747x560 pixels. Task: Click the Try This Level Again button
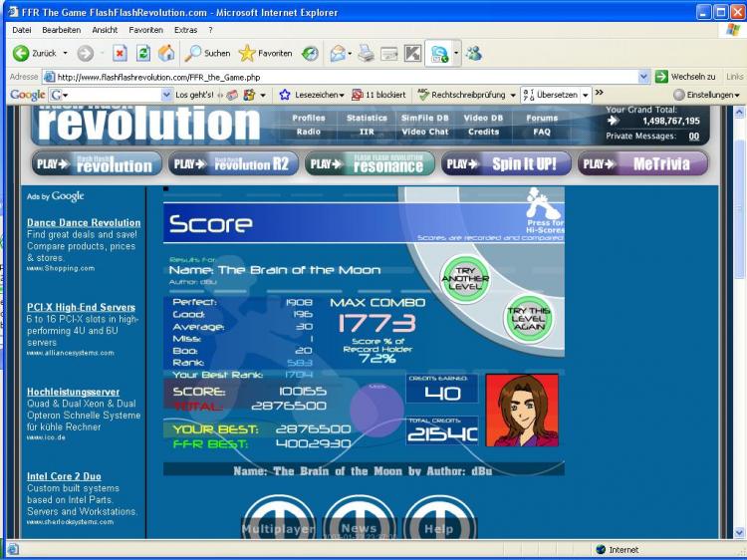[527, 319]
